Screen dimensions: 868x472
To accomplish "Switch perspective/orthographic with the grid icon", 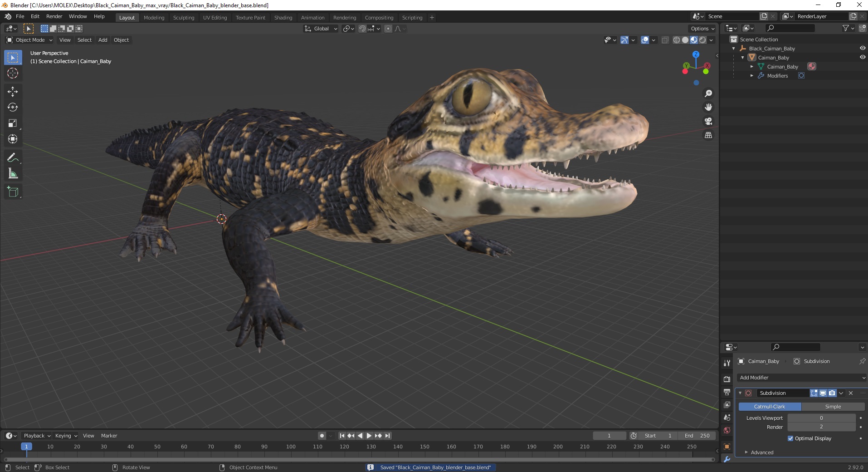I will click(x=708, y=135).
